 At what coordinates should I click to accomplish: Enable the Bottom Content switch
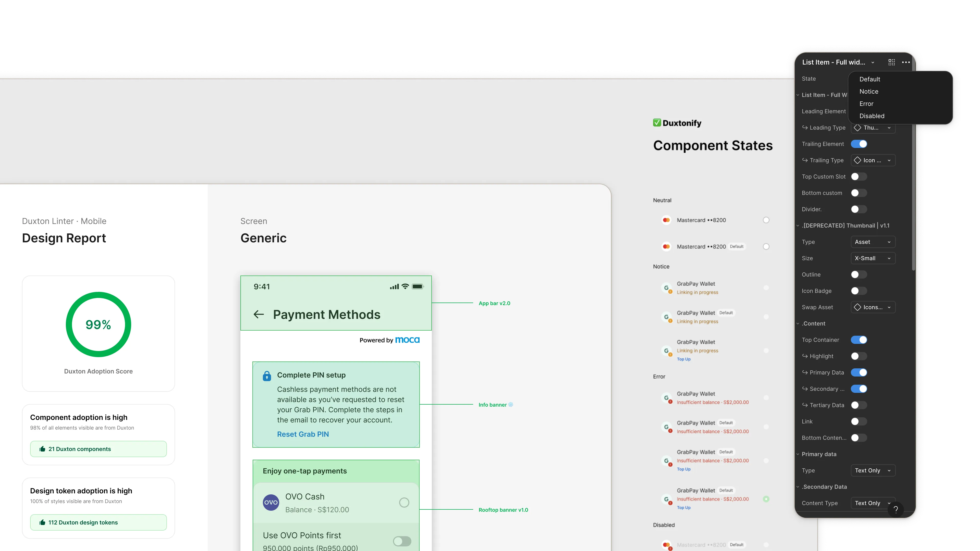(859, 438)
